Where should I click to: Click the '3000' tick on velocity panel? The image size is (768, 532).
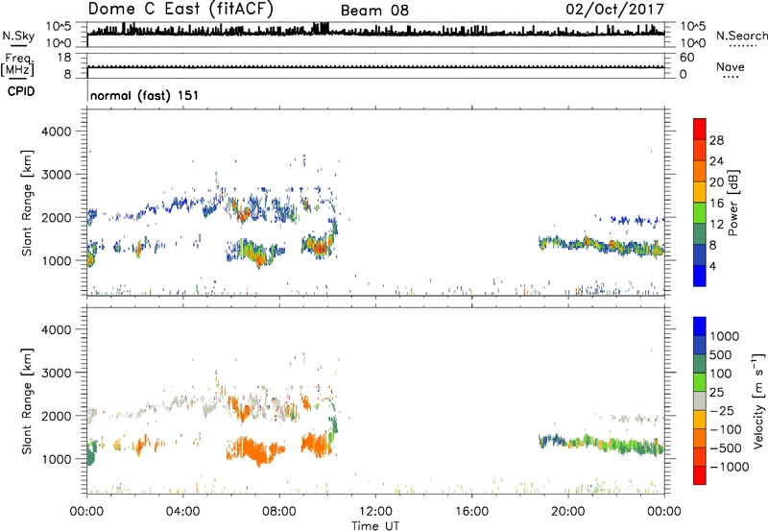click(57, 373)
